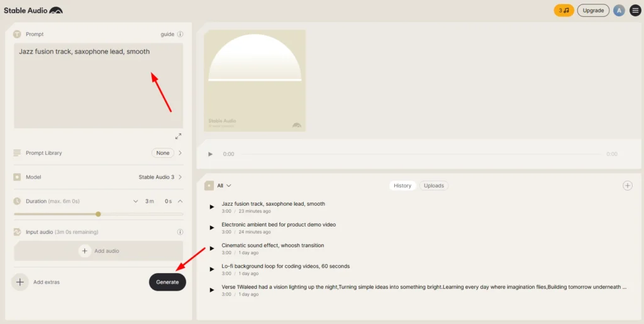
Task: Open 'Lo-fi background loop for coding videos' entry
Action: pos(286,266)
